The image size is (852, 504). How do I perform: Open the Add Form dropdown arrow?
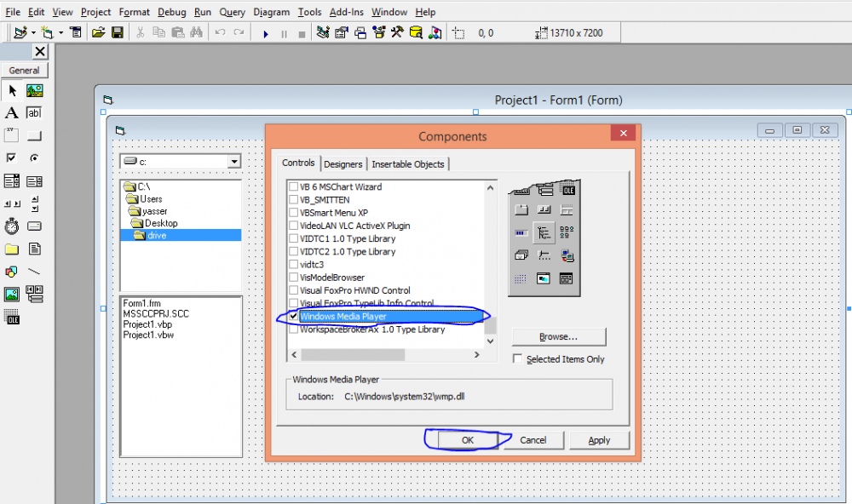(x=60, y=33)
